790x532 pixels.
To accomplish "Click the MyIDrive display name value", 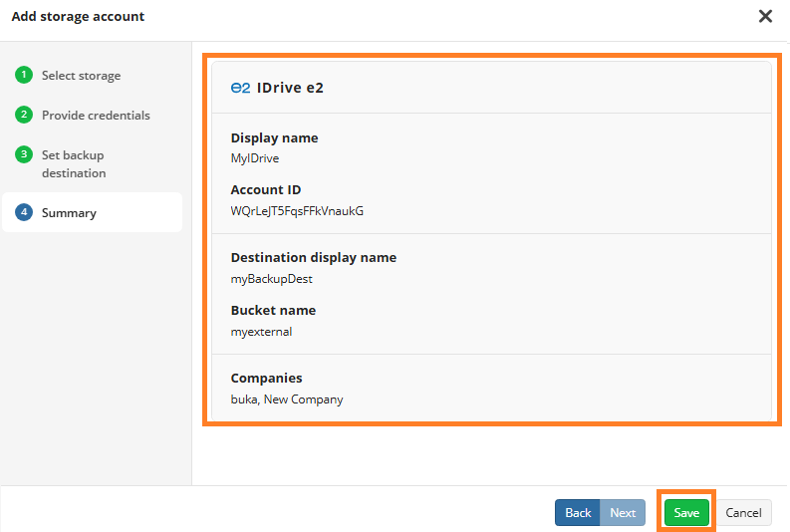I will click(255, 158).
